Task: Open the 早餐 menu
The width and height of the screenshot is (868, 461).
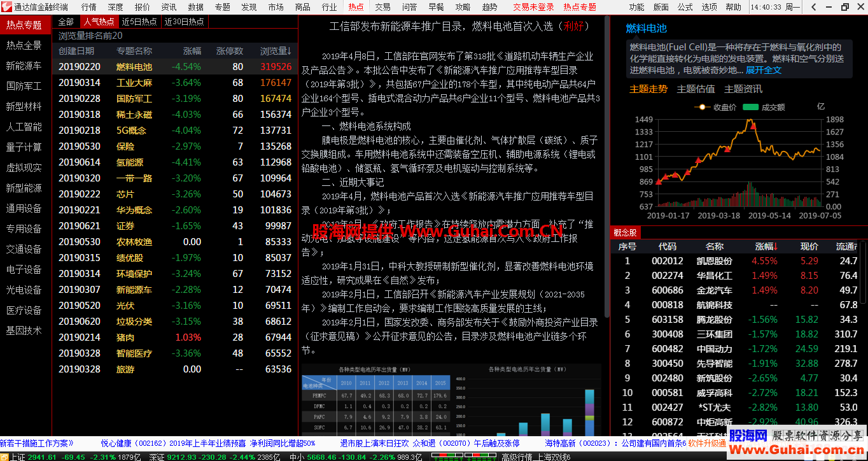Action: [437, 7]
